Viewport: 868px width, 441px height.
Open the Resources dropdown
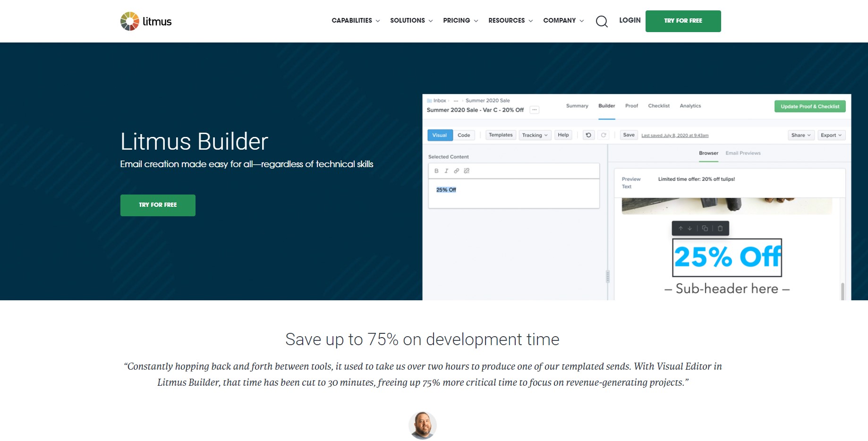[x=511, y=21]
